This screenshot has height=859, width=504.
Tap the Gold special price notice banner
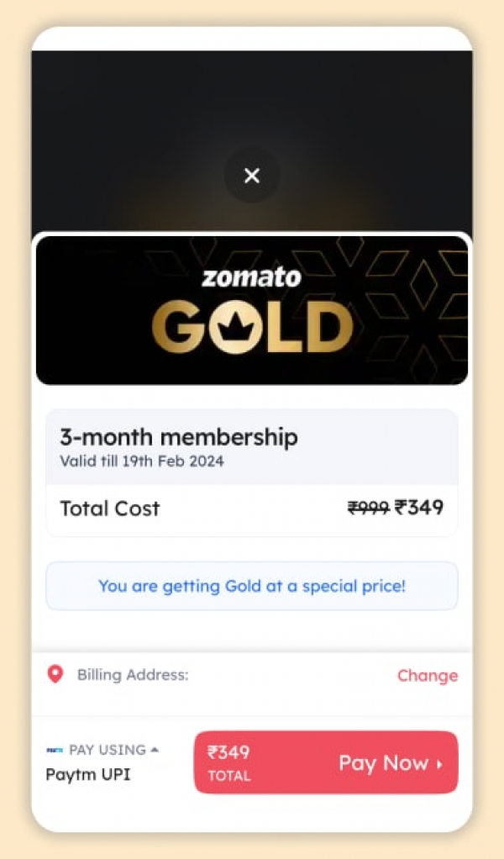tap(252, 586)
